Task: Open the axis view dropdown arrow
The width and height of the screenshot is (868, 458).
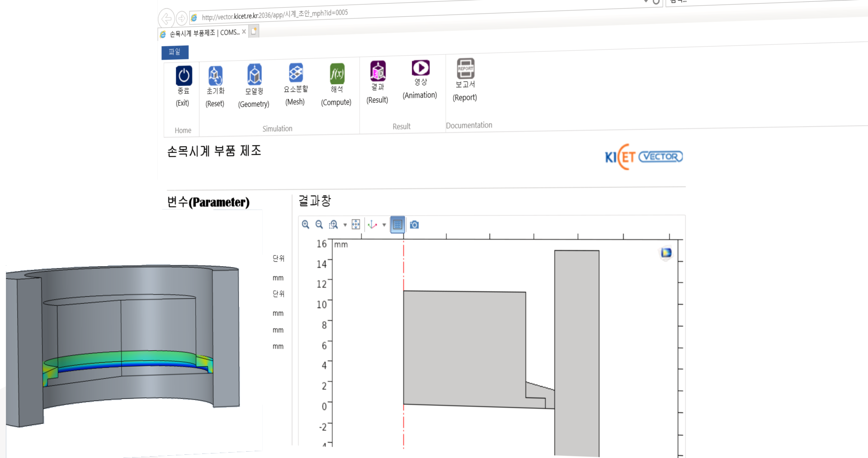Action: pyautogui.click(x=384, y=225)
